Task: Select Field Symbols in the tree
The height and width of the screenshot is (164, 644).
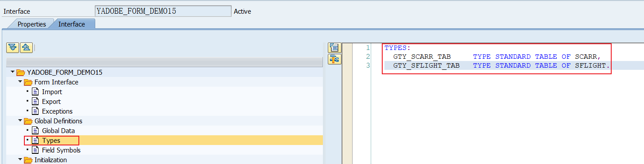Action: 61,150
